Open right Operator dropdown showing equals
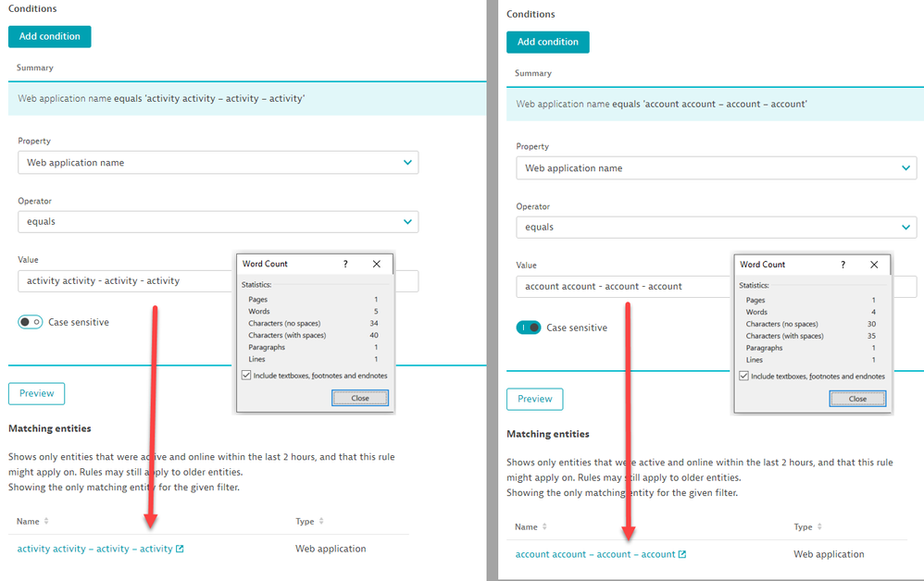This screenshot has width=924, height=581. (716, 228)
